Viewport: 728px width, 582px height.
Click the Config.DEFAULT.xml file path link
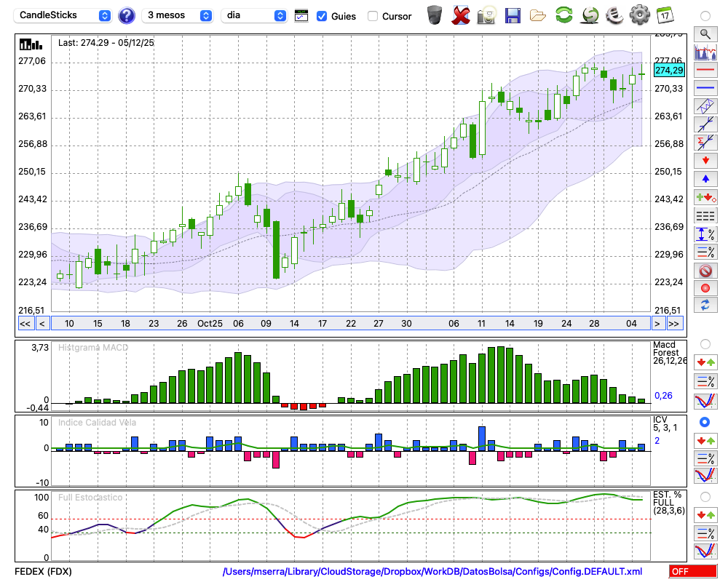432,571
